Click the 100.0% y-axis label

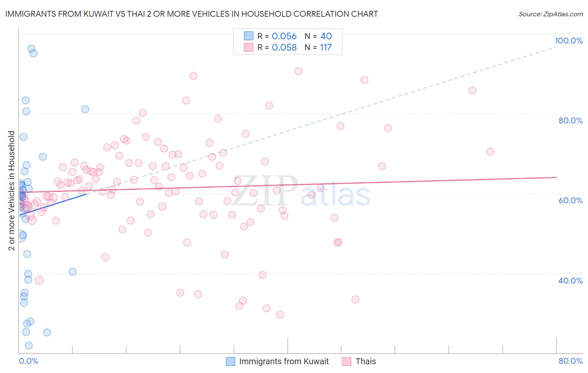[x=568, y=41]
